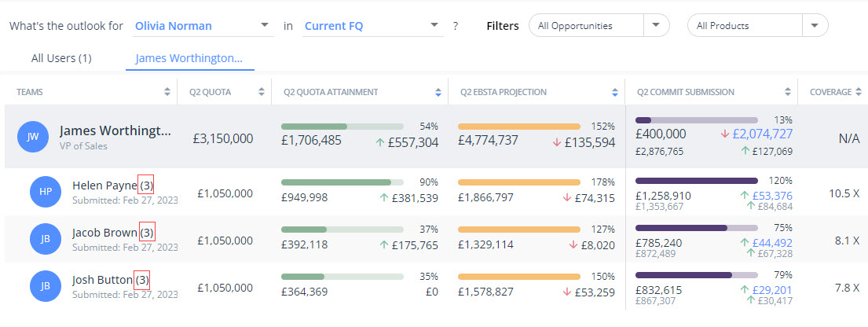Expand the All Opportunities filter
This screenshot has height=327, width=868.
point(656,26)
